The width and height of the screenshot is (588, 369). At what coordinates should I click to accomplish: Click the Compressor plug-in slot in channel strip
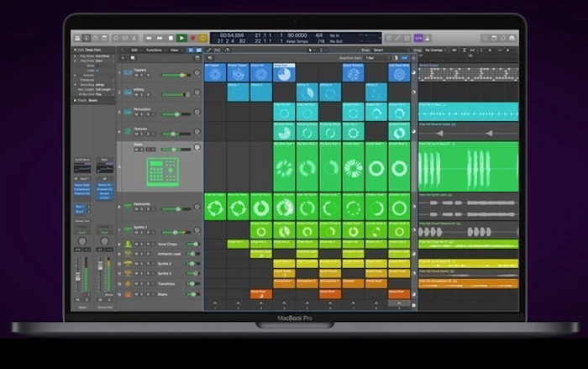pyautogui.click(x=82, y=189)
